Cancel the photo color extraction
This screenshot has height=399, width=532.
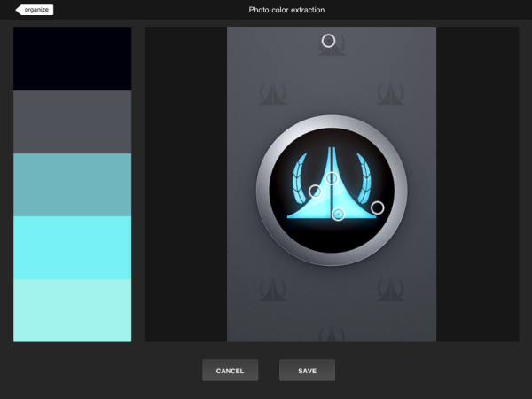click(230, 370)
